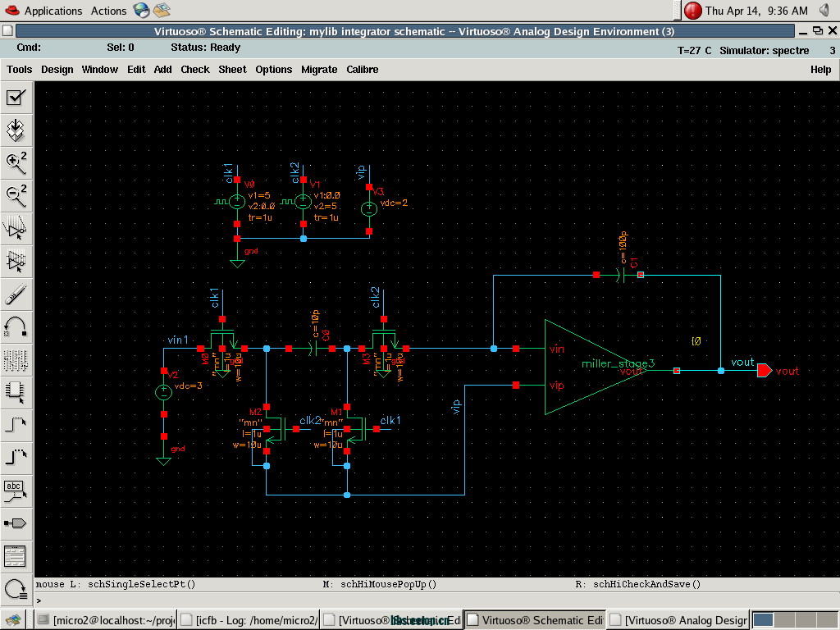Switch to micro2@localhost terminal taskbar button
This screenshot has height=630, width=840.
106,620
